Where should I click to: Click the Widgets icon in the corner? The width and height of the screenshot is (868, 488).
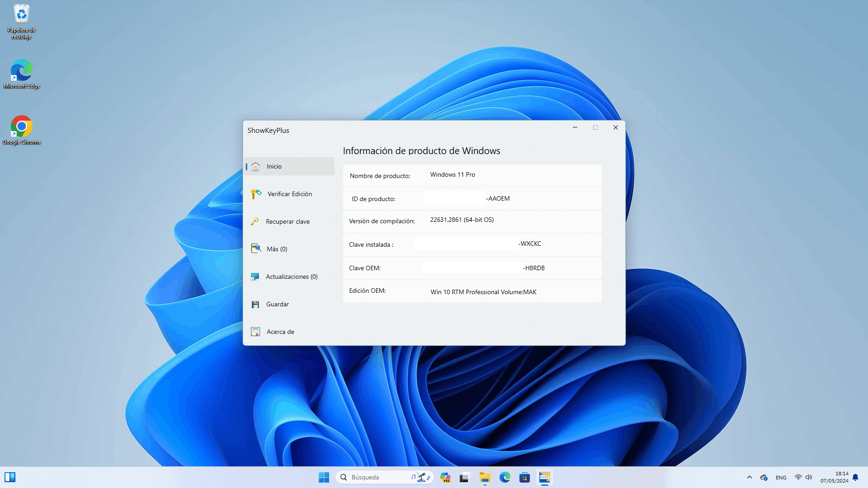pyautogui.click(x=10, y=477)
